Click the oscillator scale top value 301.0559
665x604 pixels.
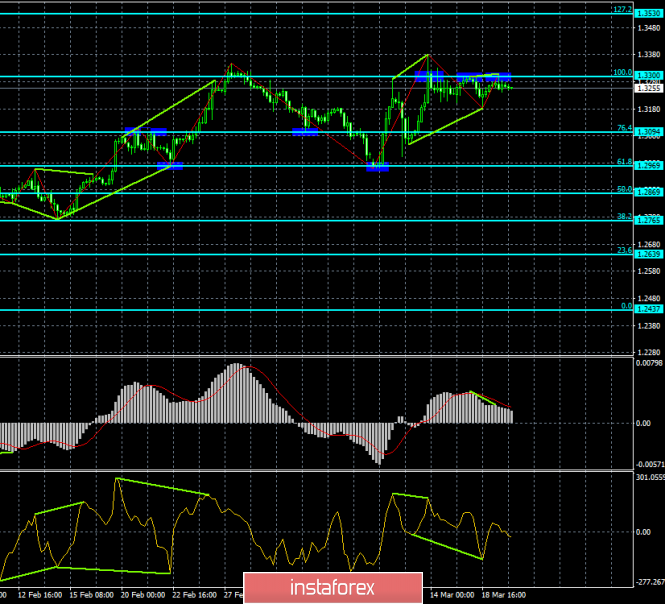pyautogui.click(x=650, y=478)
